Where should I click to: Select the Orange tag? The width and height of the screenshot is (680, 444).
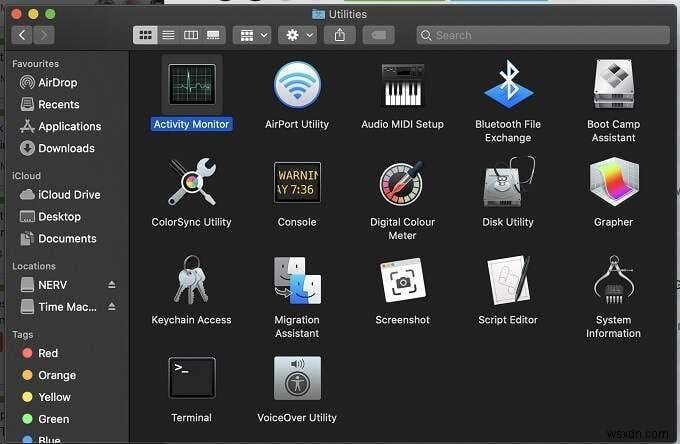67,375
